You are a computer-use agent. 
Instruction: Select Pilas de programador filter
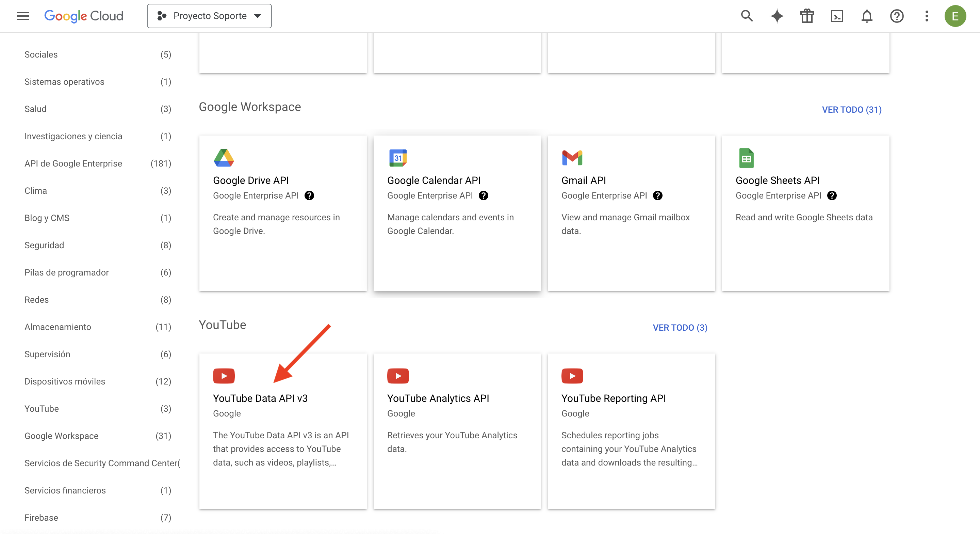point(98,272)
